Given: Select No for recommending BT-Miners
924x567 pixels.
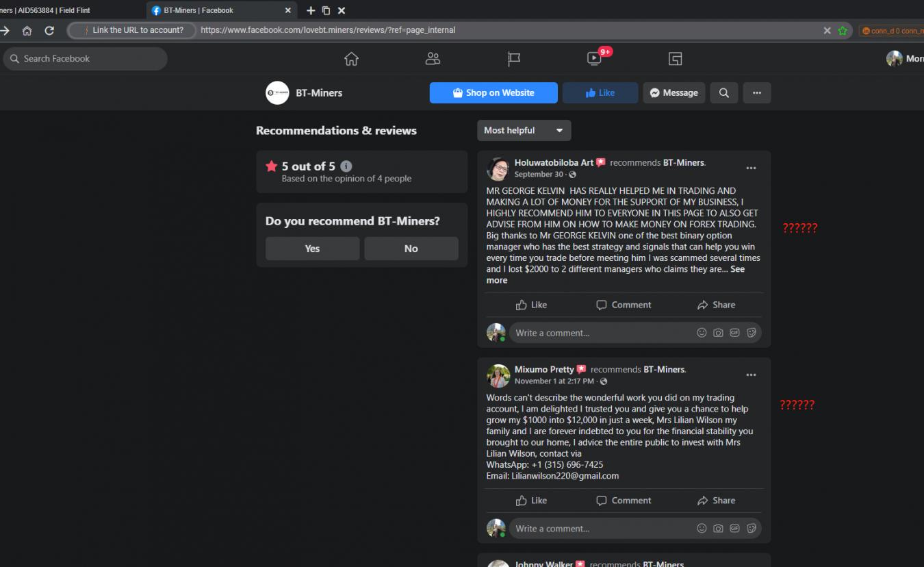Looking at the screenshot, I should [411, 249].
